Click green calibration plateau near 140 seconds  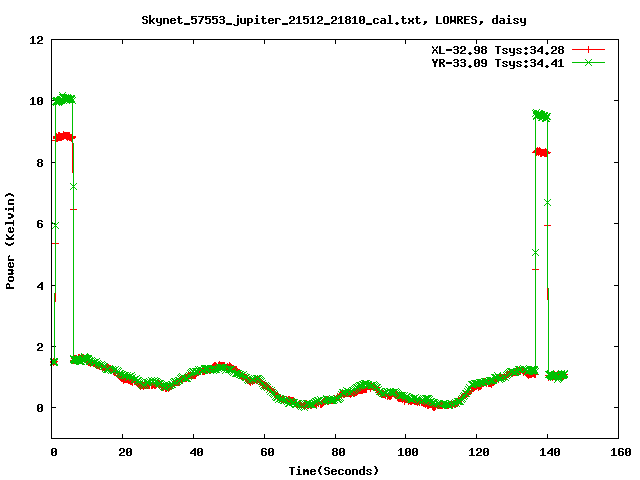pos(541,116)
